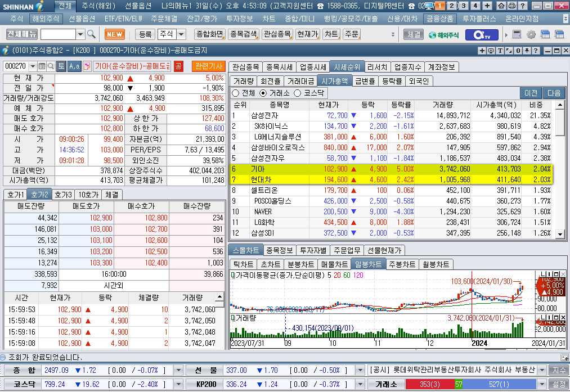Click the stock search magnifier next to 000270
The width and height of the screenshot is (570, 392).
(51, 66)
